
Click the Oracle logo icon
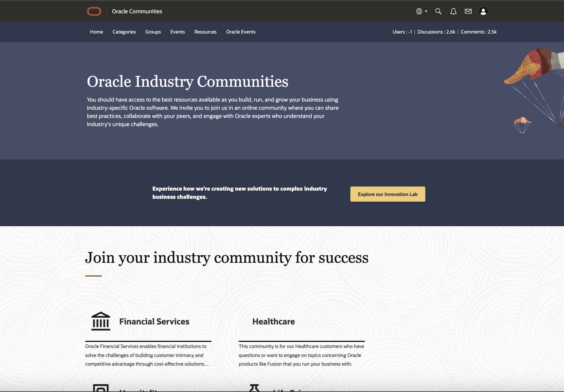coord(94,11)
